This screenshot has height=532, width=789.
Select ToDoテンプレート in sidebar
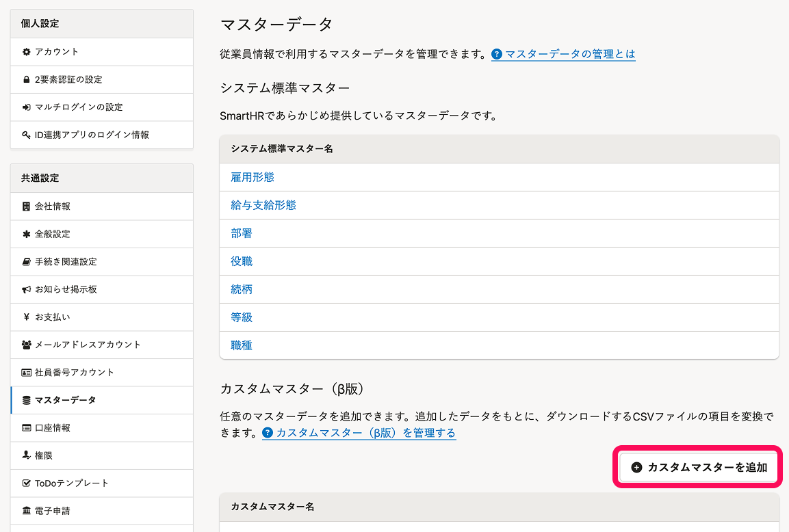(72, 483)
